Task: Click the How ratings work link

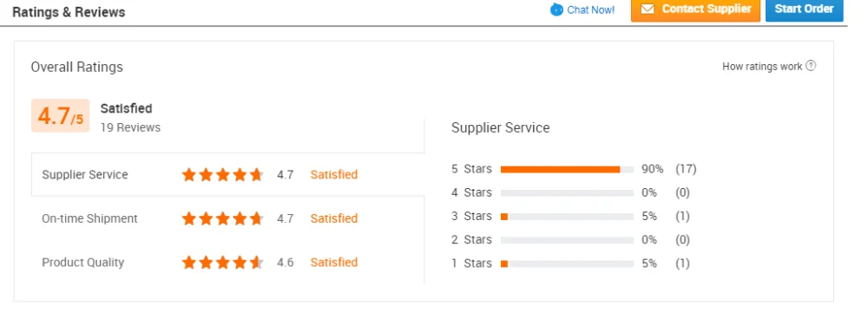Action: pyautogui.click(x=762, y=67)
